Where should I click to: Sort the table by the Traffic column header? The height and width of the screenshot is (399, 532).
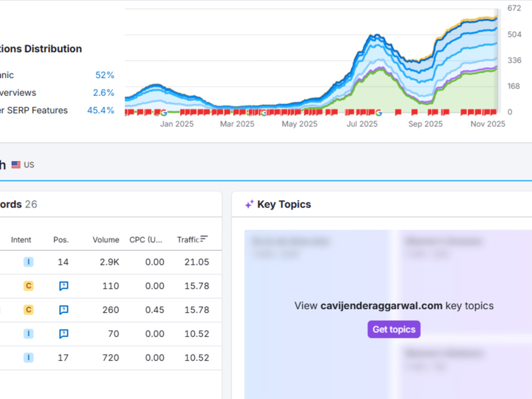(188, 239)
